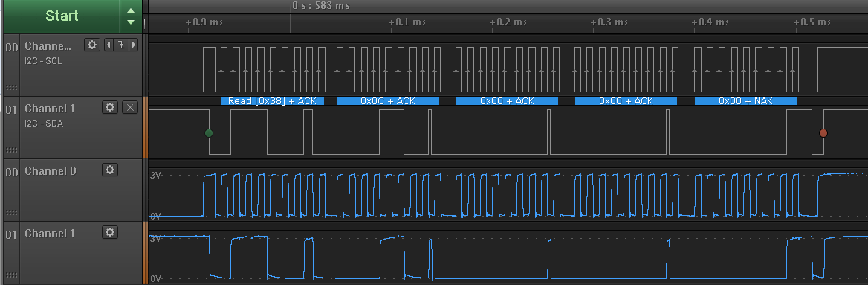Select the '0x00 + NAK' decoded frame
This screenshot has width=868, height=285.
(x=745, y=101)
